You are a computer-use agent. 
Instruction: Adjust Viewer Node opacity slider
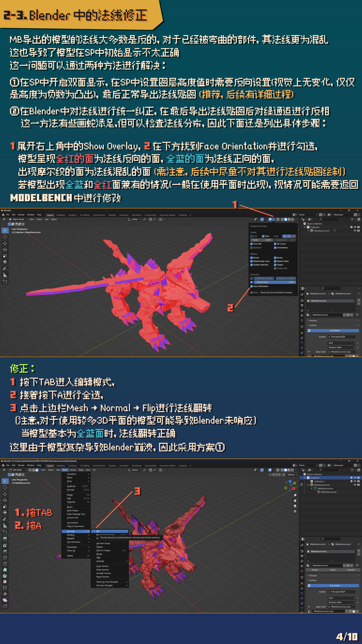coord(275,282)
